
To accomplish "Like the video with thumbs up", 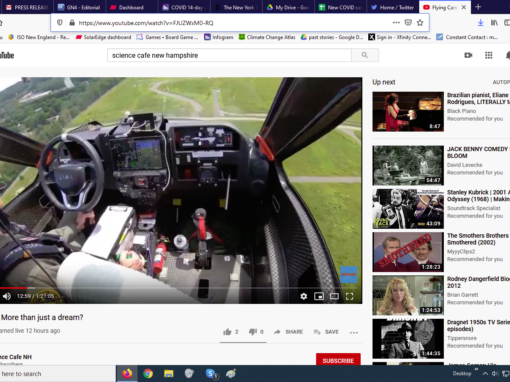I will [227, 332].
